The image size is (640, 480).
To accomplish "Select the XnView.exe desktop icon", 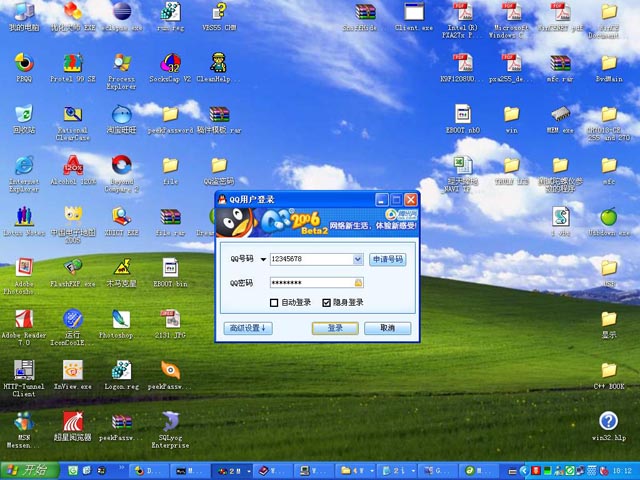I will (x=73, y=370).
